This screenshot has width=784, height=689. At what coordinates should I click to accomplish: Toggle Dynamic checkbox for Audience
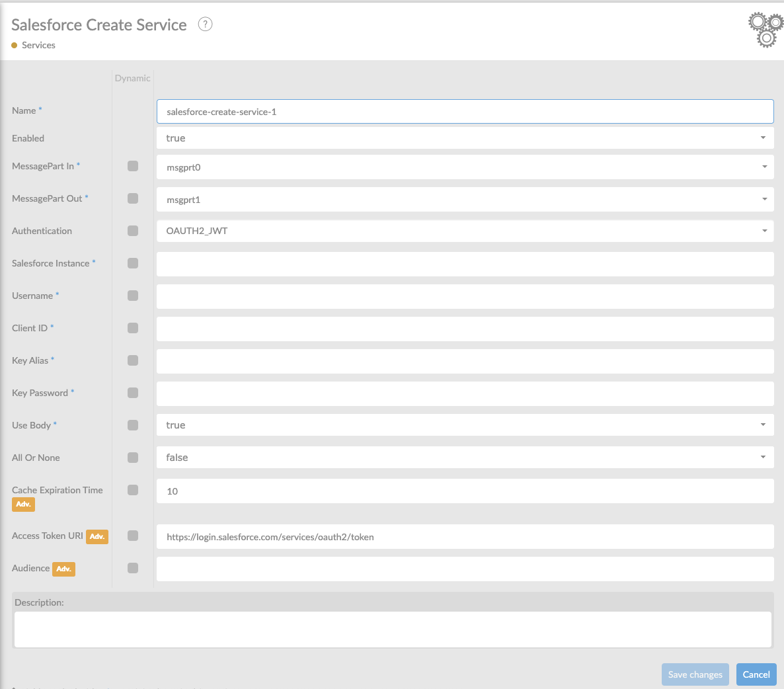click(x=132, y=568)
